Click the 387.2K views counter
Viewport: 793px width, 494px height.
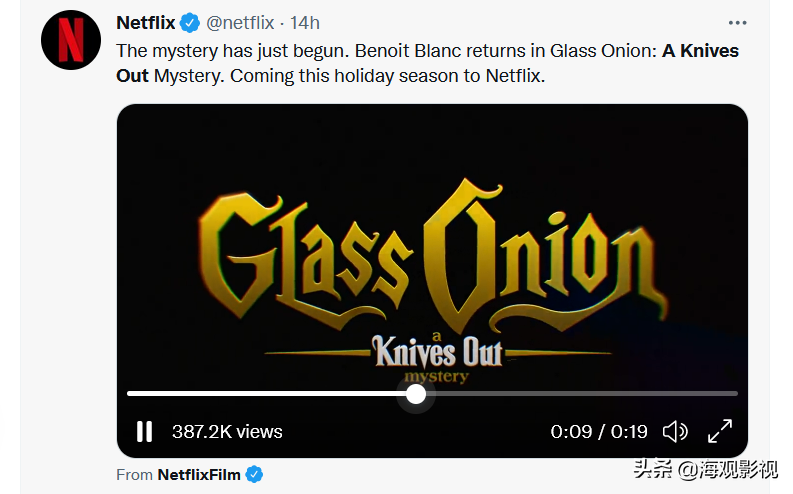coord(227,432)
